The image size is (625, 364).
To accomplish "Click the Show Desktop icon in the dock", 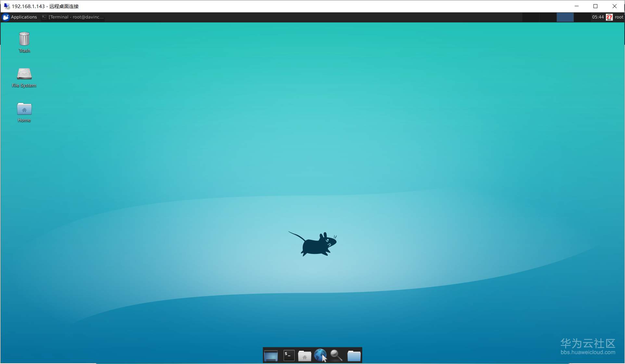I will tap(271, 356).
